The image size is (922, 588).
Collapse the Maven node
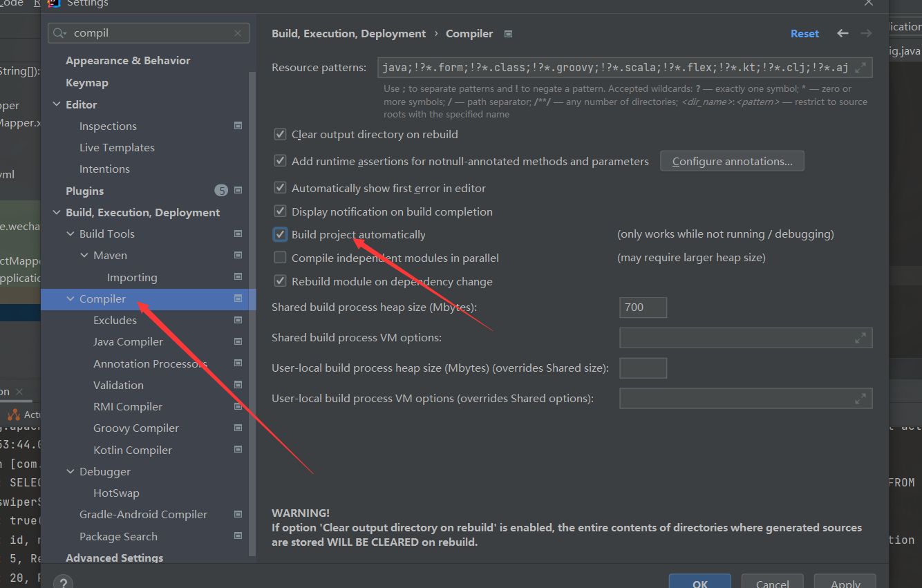point(84,255)
